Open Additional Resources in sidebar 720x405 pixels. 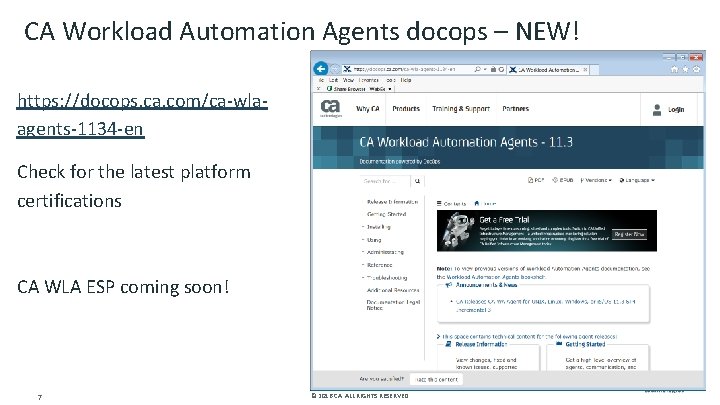[x=393, y=290]
